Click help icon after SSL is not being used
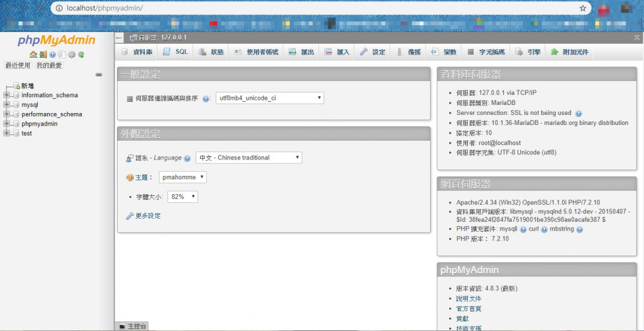644x331 pixels. (x=579, y=113)
